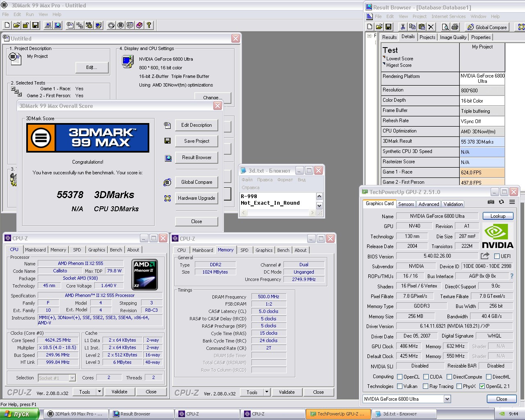Switch to 3d.txt Notepad taskbar item
The height and width of the screenshot is (420, 525).
click(404, 414)
